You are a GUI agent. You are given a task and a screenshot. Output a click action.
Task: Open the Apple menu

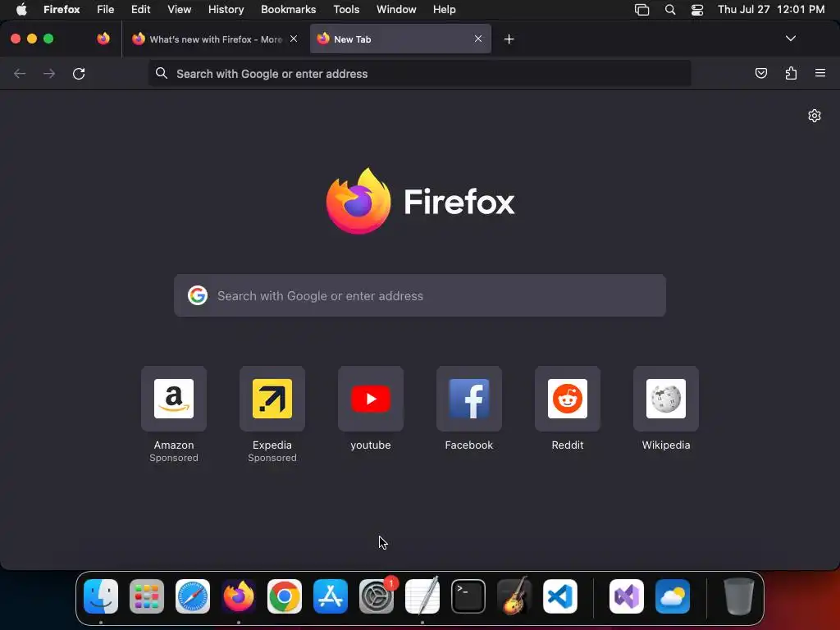[21, 9]
